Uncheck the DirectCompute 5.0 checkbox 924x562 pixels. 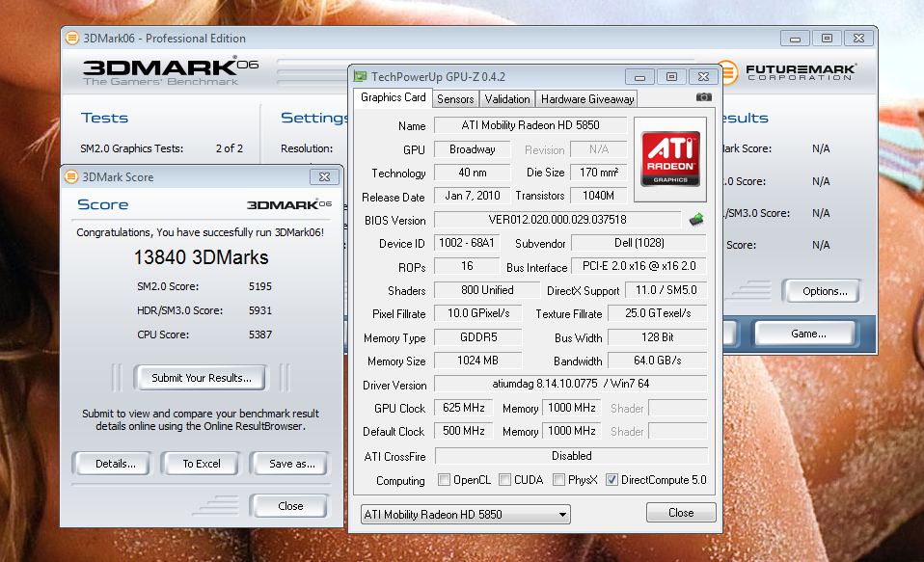(611, 479)
